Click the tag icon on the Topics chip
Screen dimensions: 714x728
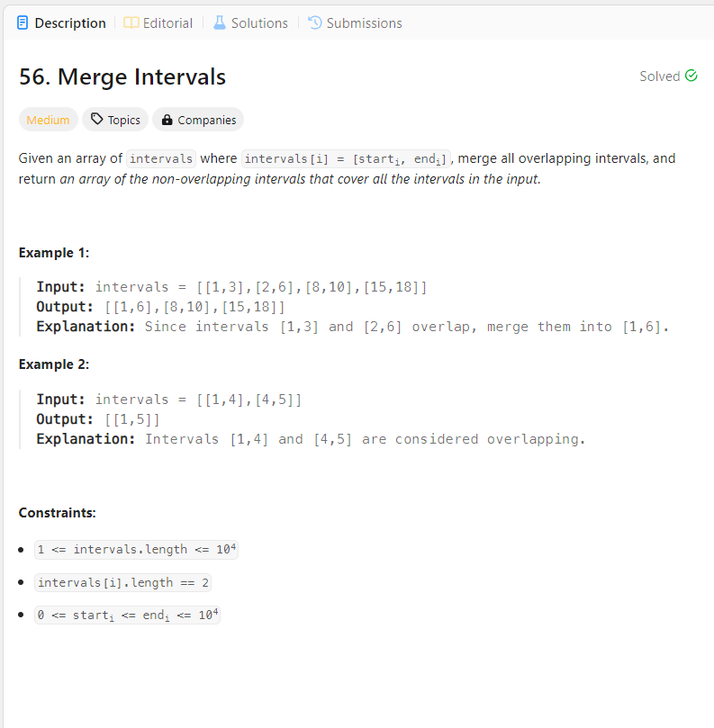[96, 119]
